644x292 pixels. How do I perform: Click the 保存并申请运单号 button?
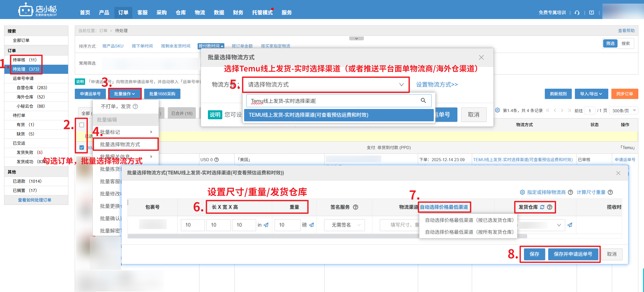pyautogui.click(x=573, y=254)
